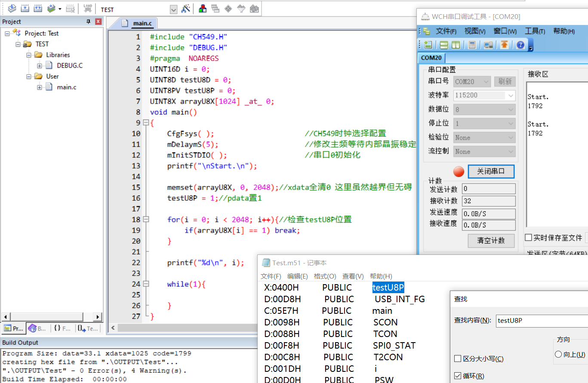Pin the Project panel with pushpin icon
This screenshot has width=588, height=383.
click(x=89, y=21)
